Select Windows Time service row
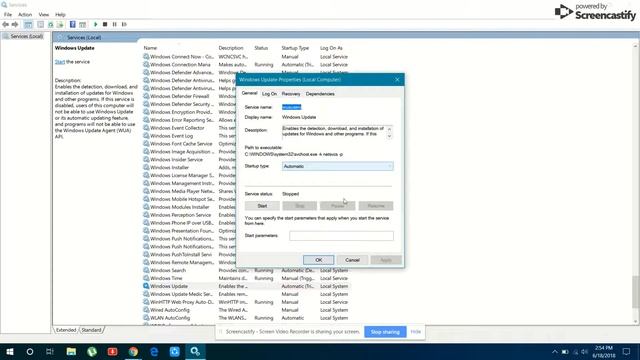 pos(246,278)
